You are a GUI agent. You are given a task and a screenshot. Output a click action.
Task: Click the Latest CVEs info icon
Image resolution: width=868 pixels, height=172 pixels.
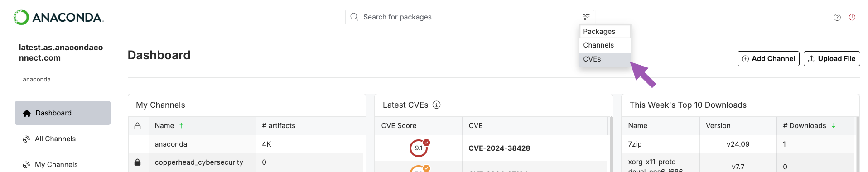coord(436,105)
